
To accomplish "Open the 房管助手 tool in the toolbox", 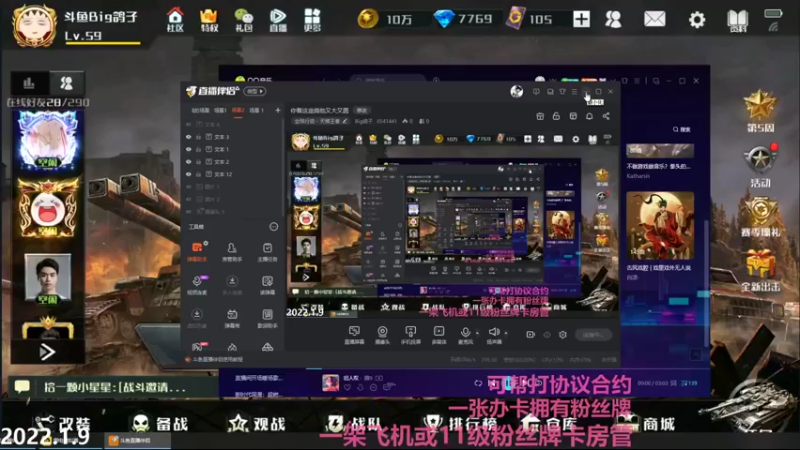I will coord(232,252).
